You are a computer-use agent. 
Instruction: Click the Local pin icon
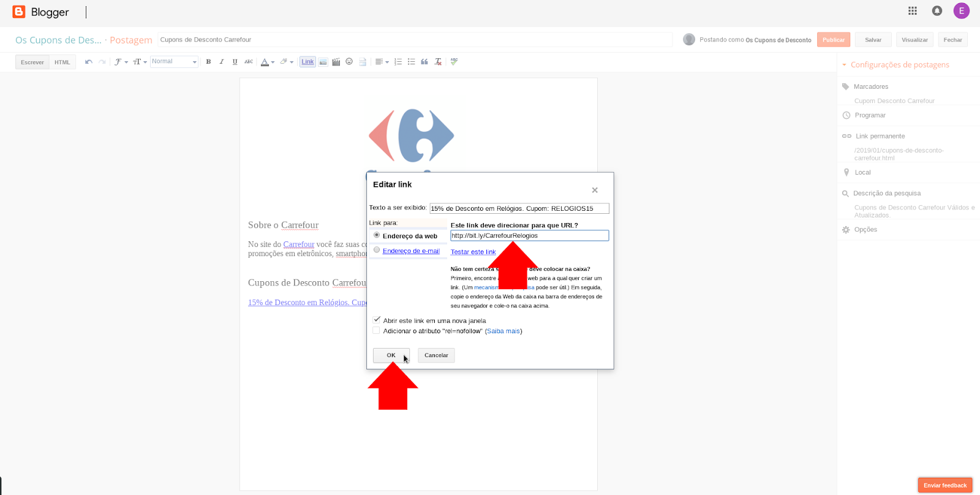click(846, 172)
